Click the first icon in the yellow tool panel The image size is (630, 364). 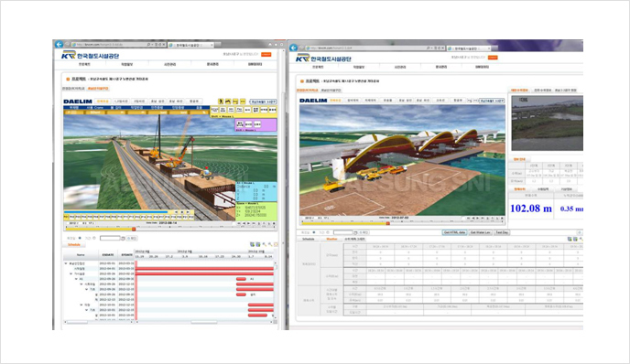[214, 110]
